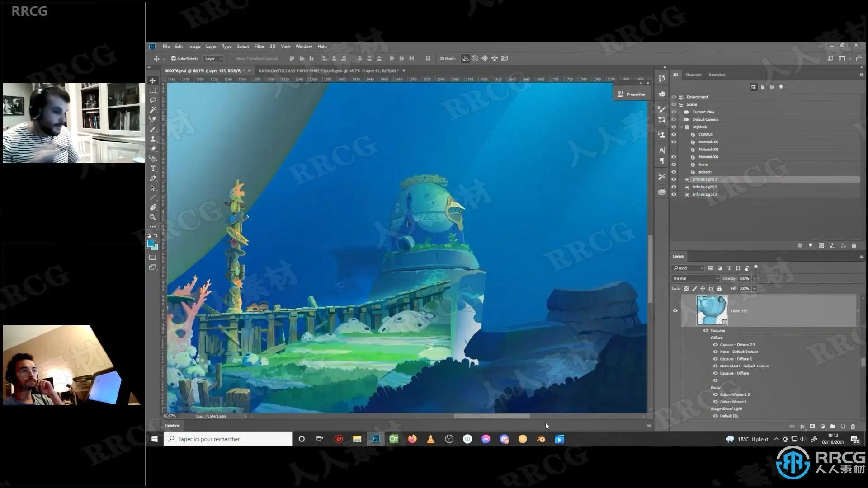
Task: Select the Infinite Light 3 entry
Action: pyautogui.click(x=704, y=195)
